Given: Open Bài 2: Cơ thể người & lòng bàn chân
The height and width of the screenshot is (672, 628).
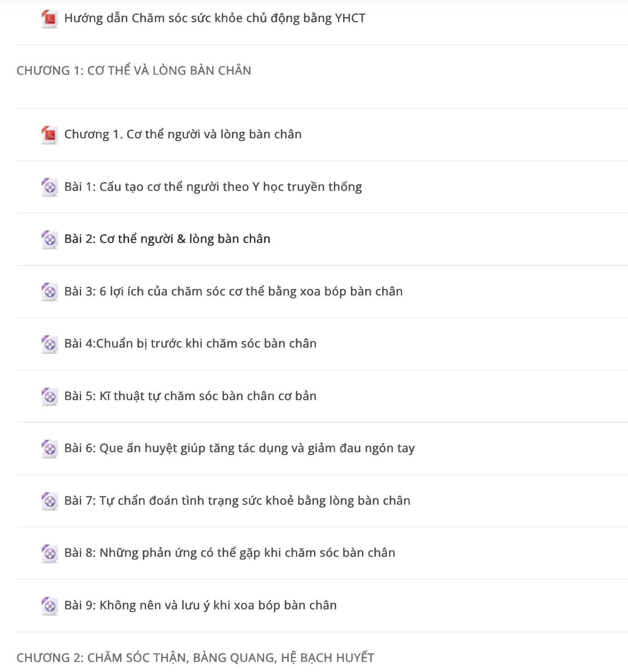Looking at the screenshot, I should (x=167, y=239).
